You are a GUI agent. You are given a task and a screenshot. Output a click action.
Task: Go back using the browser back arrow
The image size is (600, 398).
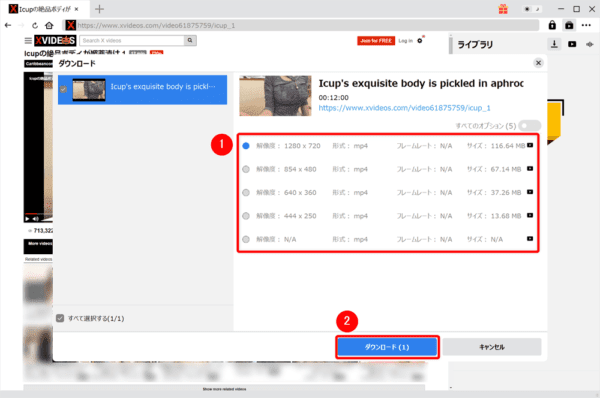8,25
